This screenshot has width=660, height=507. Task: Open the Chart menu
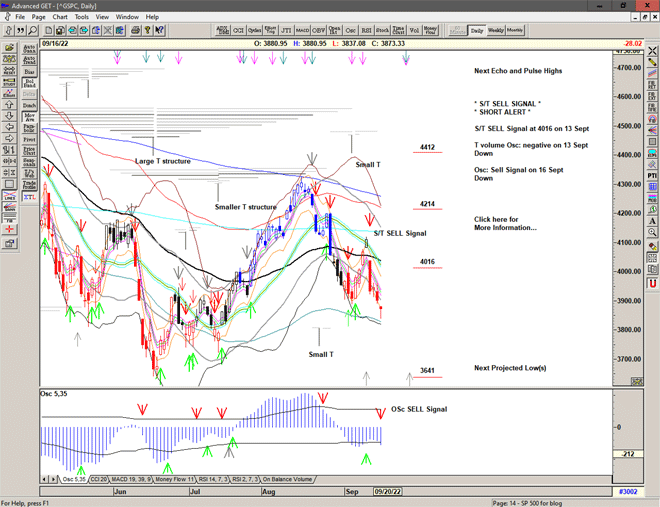click(60, 17)
